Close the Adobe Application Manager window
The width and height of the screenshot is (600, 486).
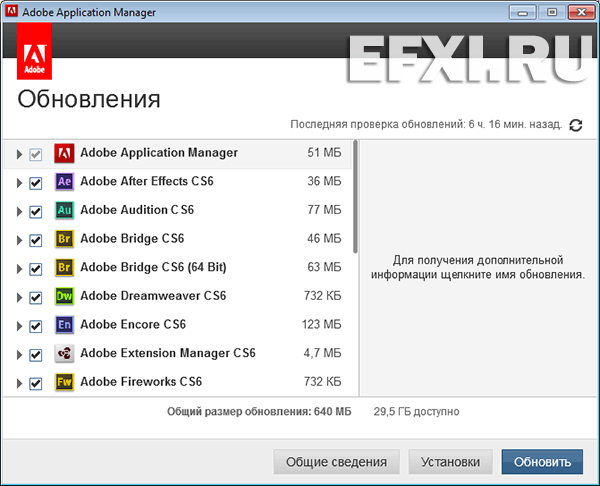tap(581, 13)
